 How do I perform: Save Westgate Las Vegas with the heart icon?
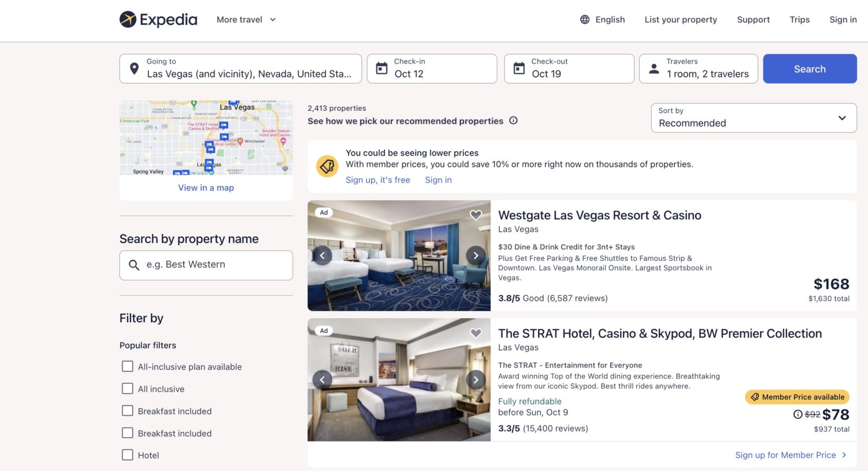pyautogui.click(x=475, y=215)
